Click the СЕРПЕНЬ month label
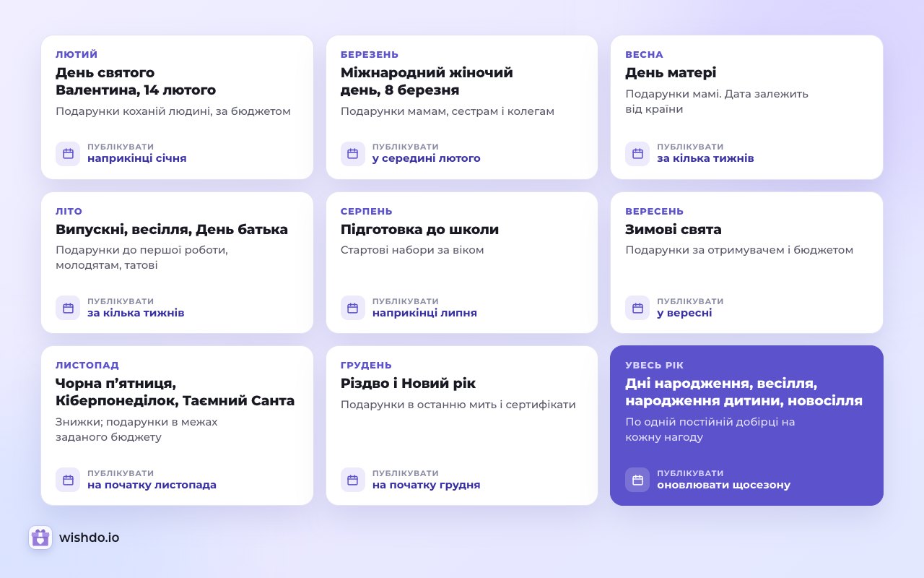 367,212
